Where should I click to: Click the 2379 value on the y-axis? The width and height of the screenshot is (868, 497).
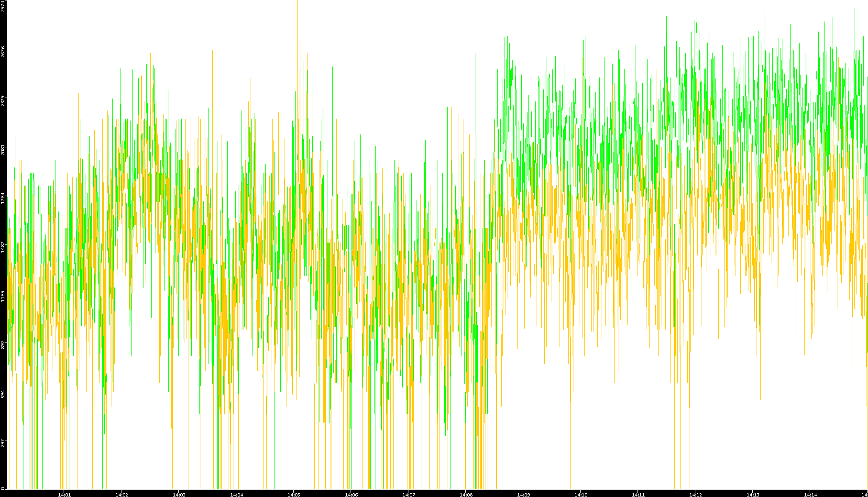pyautogui.click(x=3, y=101)
